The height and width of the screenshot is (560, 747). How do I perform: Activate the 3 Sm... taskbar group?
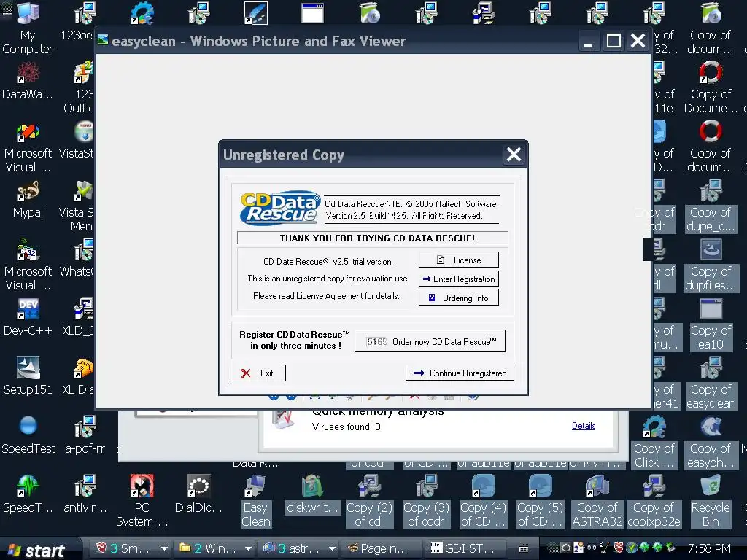125,548
